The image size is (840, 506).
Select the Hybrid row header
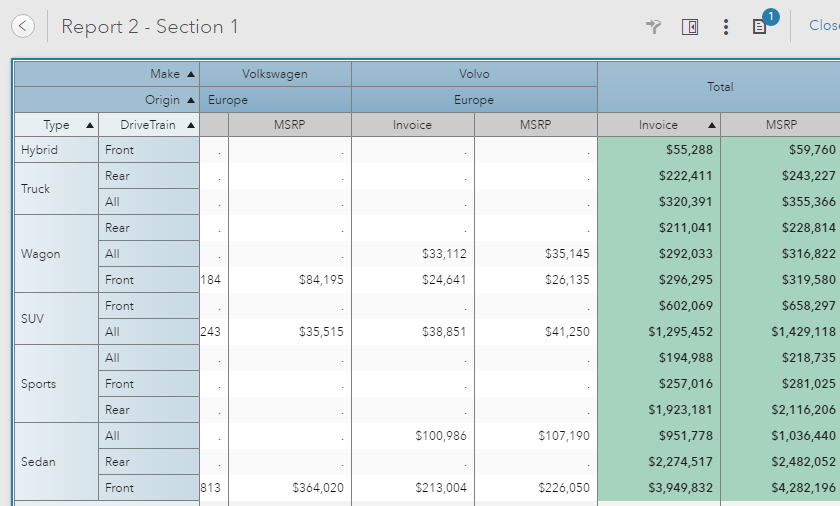40,150
